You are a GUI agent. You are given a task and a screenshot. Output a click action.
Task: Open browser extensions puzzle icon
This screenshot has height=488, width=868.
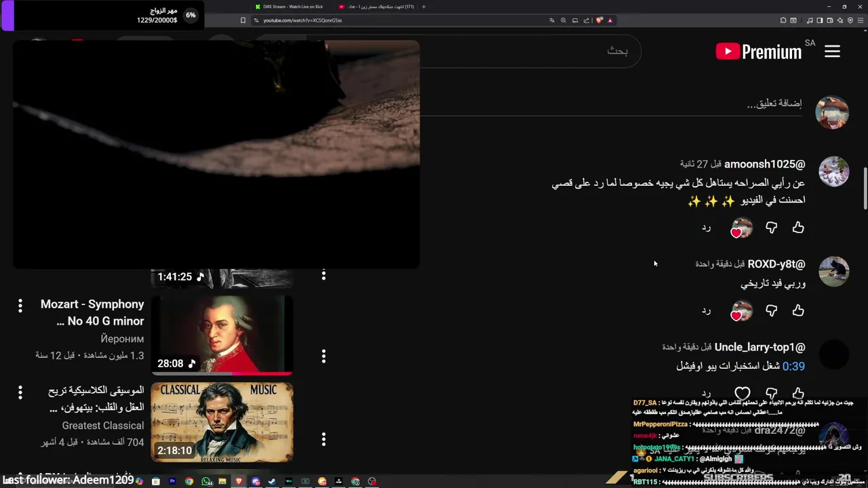click(783, 20)
